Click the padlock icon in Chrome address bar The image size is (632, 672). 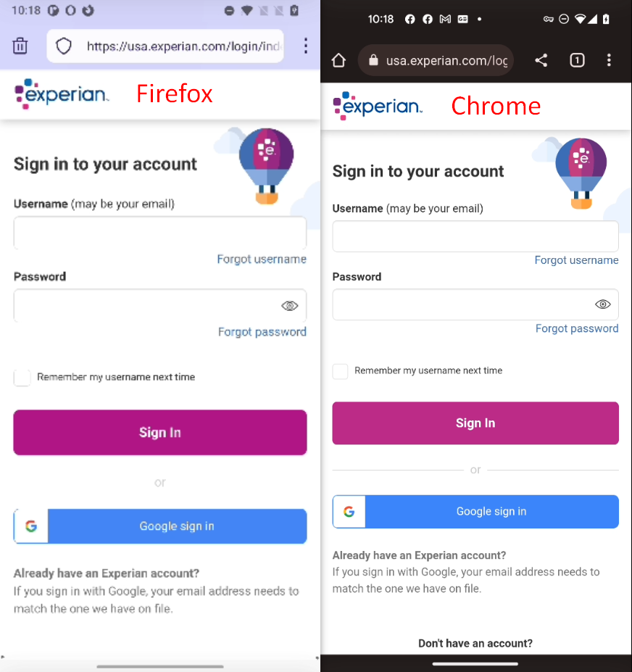coord(373,60)
